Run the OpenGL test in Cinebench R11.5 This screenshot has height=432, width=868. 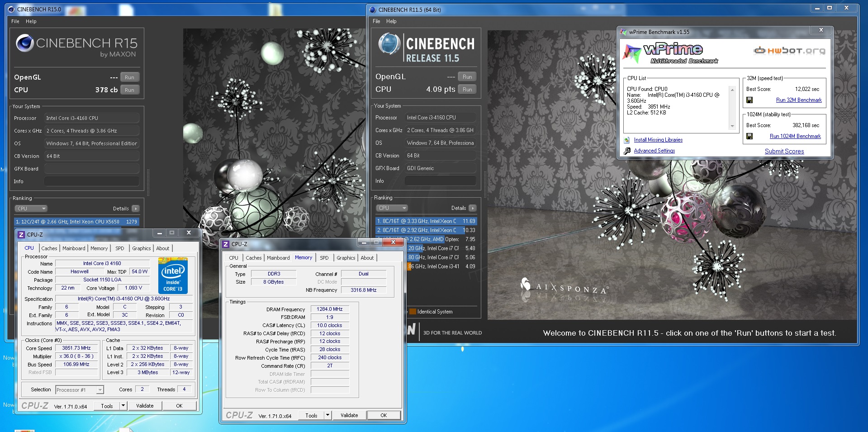click(x=467, y=77)
